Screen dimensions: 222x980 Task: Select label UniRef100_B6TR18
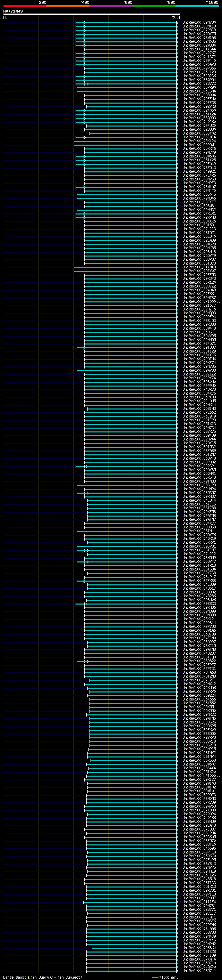[199, 565]
